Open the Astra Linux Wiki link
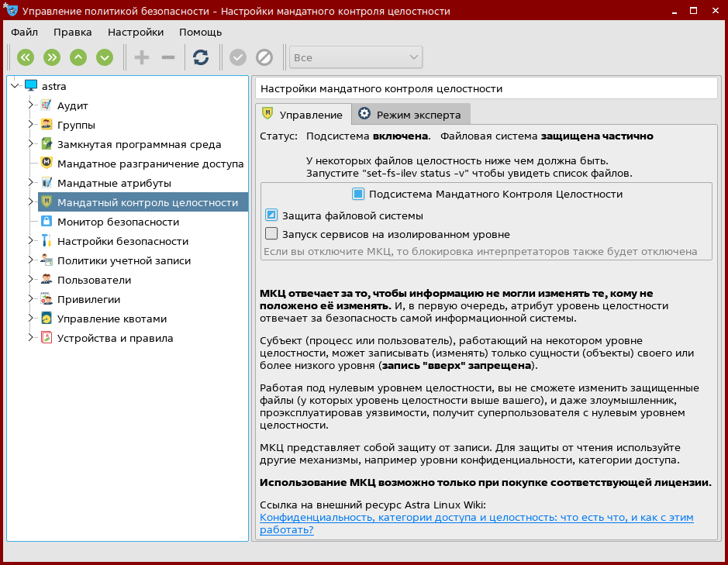 click(476, 523)
